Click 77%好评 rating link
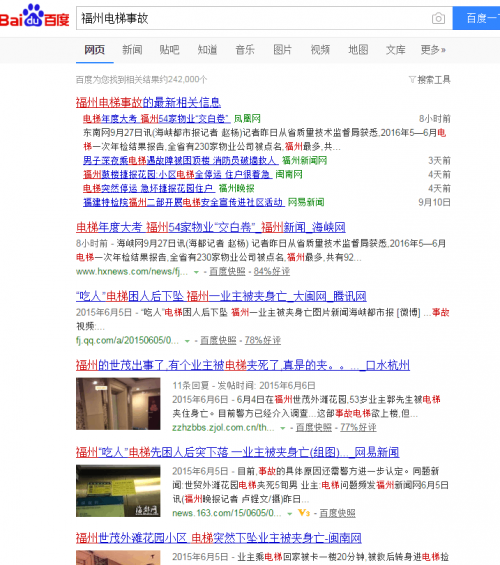 [x=358, y=427]
